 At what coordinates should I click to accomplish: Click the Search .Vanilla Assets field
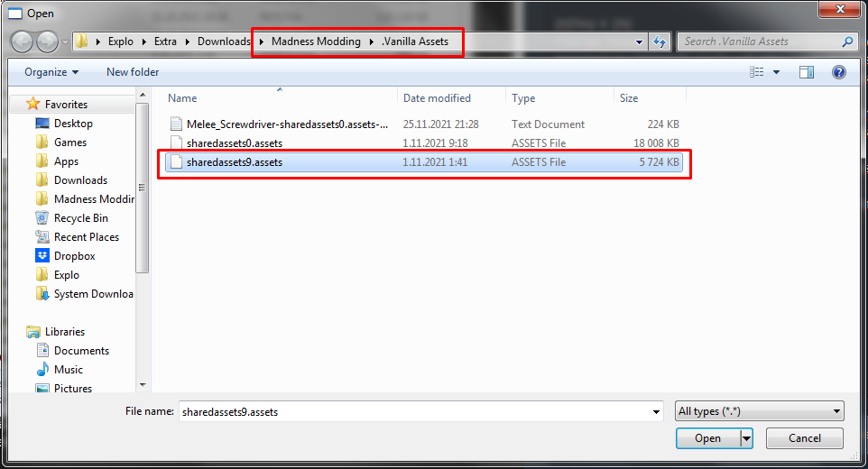tap(760, 41)
